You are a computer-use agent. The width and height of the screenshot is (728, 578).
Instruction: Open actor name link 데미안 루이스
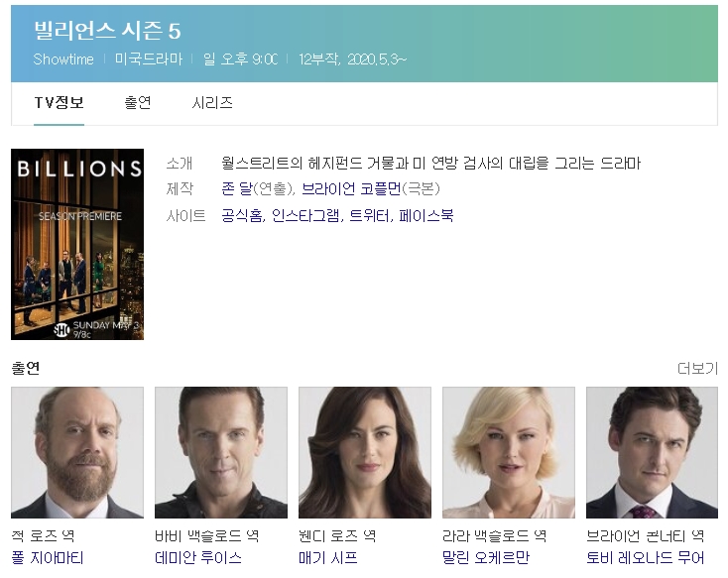pos(198,557)
